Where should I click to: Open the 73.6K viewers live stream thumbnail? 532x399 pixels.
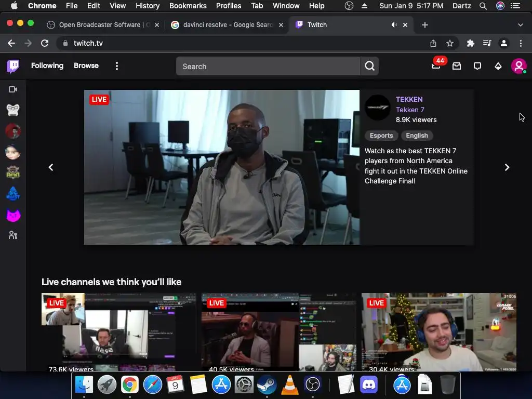pyautogui.click(x=119, y=332)
